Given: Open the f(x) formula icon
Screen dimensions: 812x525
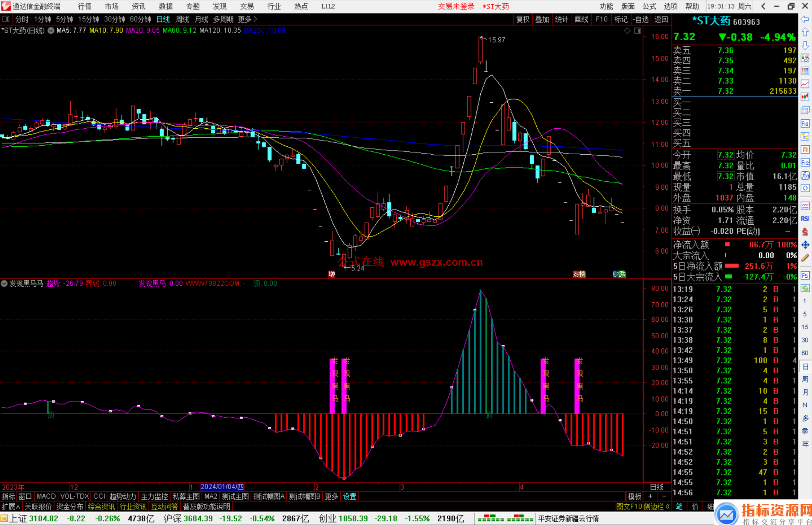Looking at the screenshot, I should 804,175.
